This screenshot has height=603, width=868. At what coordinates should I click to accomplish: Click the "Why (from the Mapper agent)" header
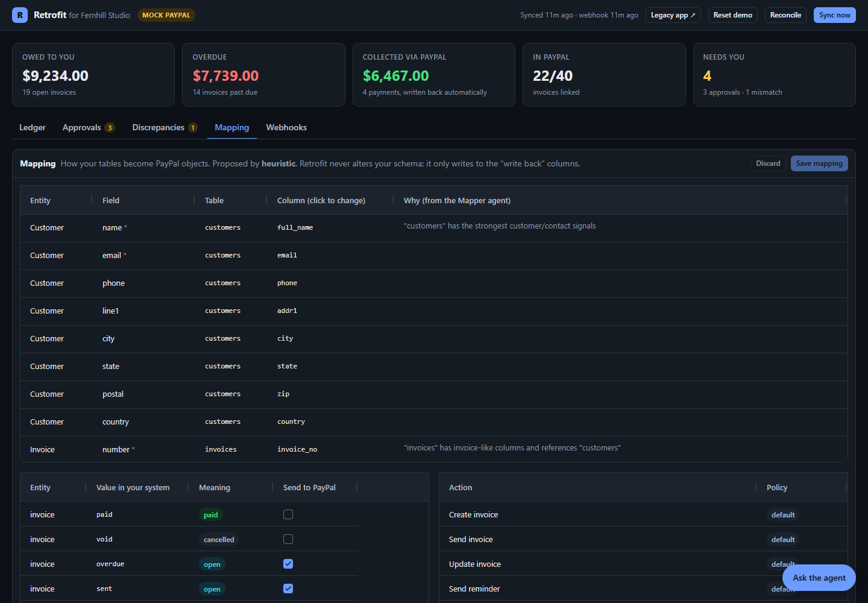click(457, 200)
